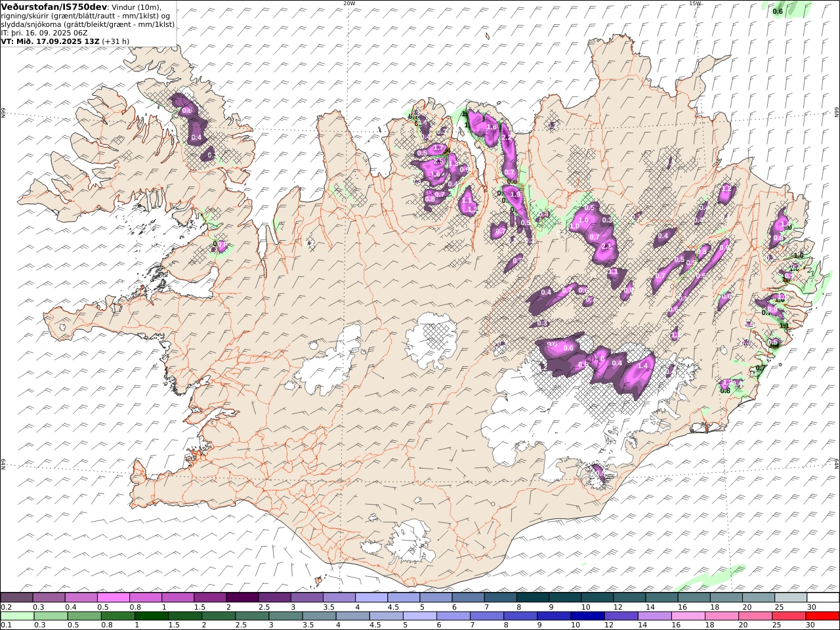Click the pale gray swatch between 25 and 30, upper legend
Screen dimensions: 840x630
click(790, 597)
